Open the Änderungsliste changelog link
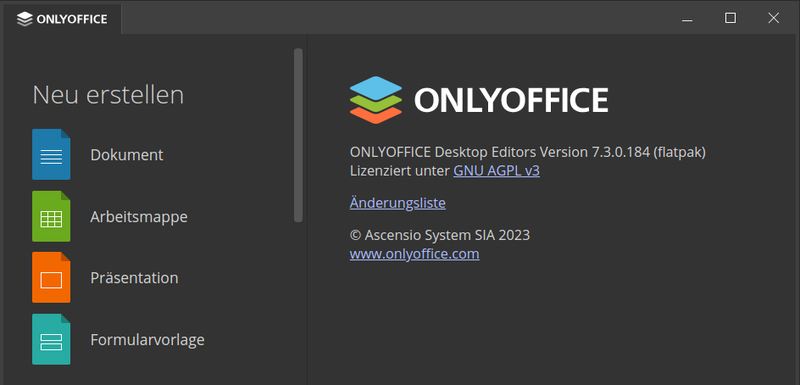Viewport: 800px width, 385px height. 397,203
